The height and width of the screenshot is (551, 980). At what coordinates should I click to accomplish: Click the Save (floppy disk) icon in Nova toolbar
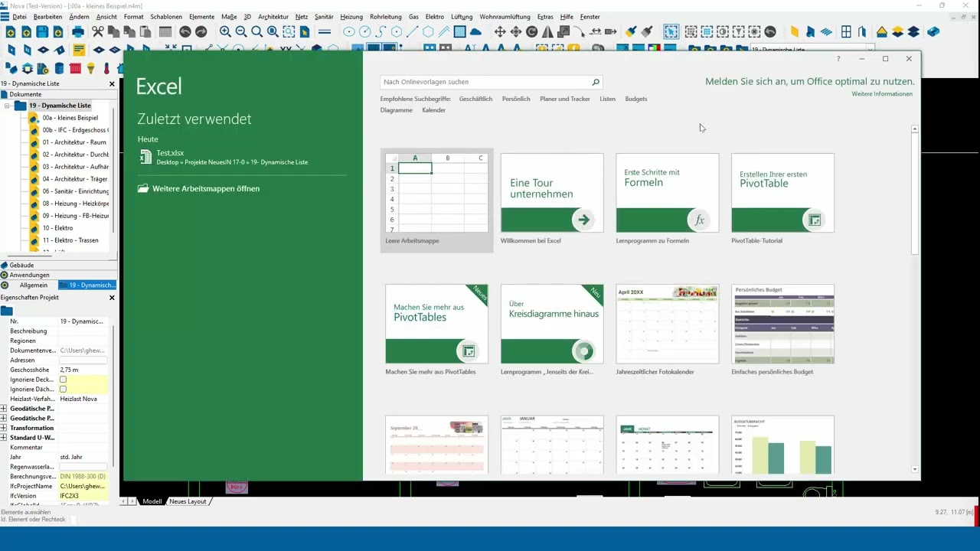coord(42,31)
